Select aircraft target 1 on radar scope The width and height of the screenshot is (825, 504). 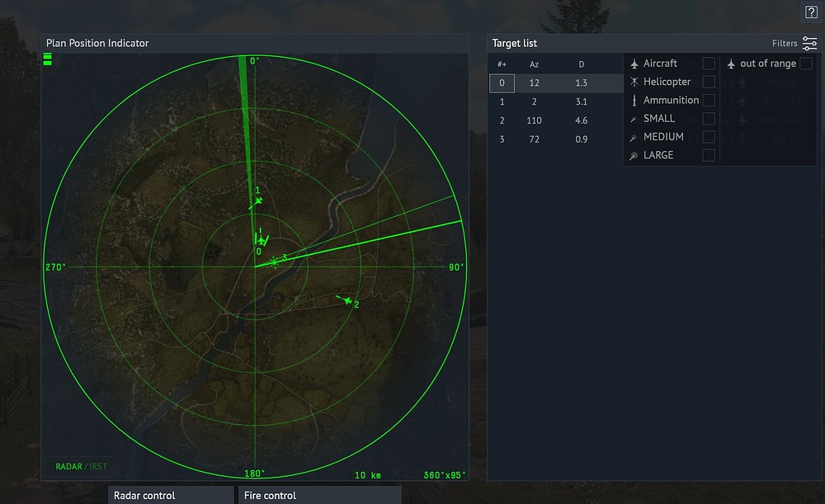[257, 201]
